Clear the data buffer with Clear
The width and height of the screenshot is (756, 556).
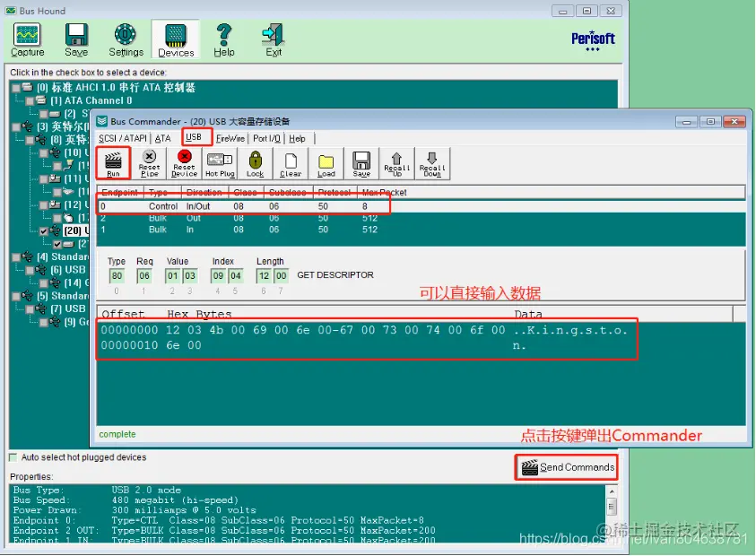[x=291, y=164]
